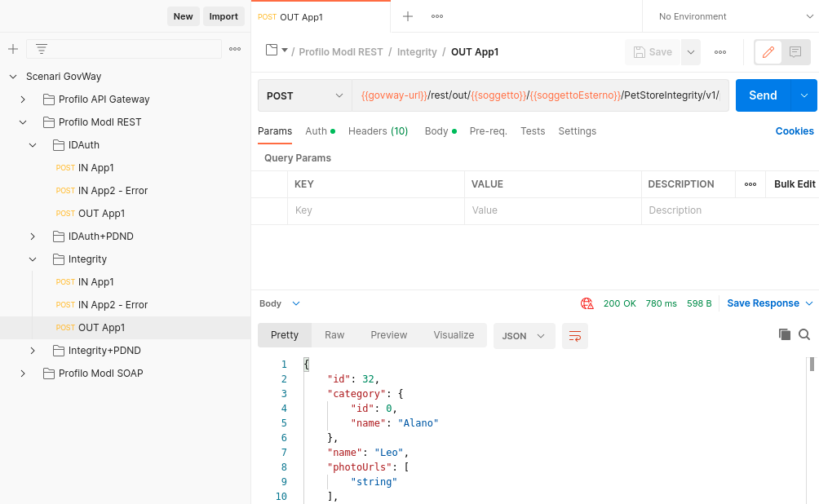Screen dimensions: 819x504
Task: Open Headers (10) tab
Action: (x=379, y=131)
